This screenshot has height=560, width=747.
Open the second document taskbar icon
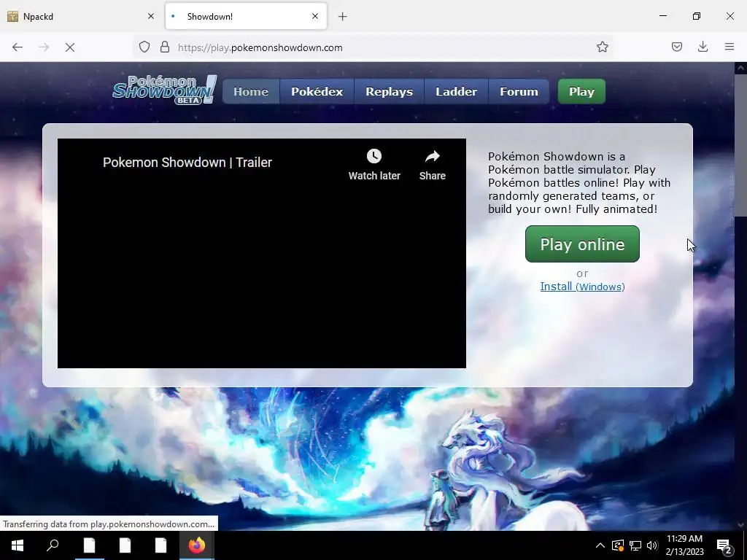point(125,545)
